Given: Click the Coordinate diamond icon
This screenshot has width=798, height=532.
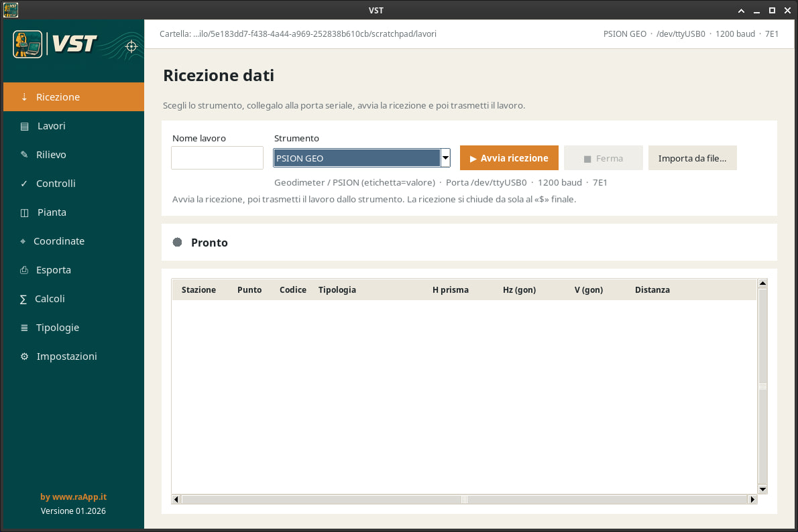Looking at the screenshot, I should [x=23, y=241].
